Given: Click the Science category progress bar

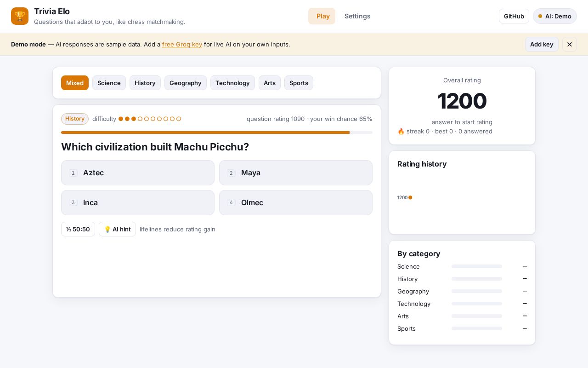Looking at the screenshot, I should 477,266.
